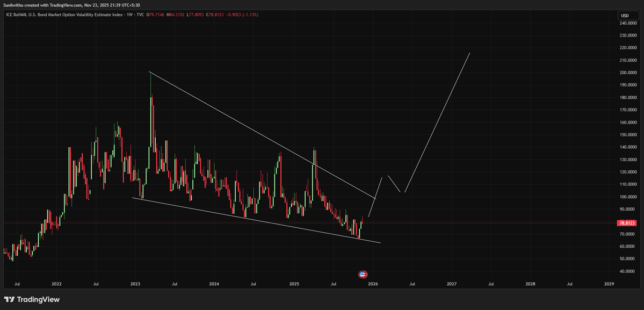Click the 2025 label on time axis
The height and width of the screenshot is (310, 644).
[x=294, y=284]
